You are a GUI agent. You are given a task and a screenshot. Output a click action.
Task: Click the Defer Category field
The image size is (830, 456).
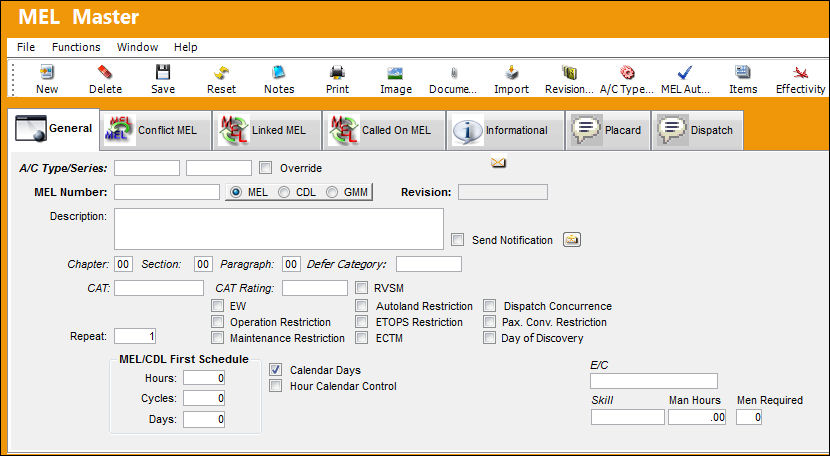click(429, 264)
